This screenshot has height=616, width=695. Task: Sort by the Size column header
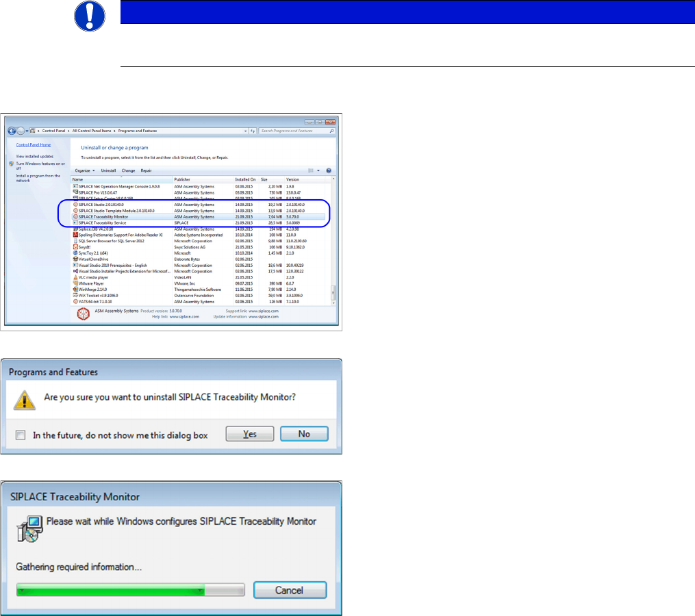272,179
